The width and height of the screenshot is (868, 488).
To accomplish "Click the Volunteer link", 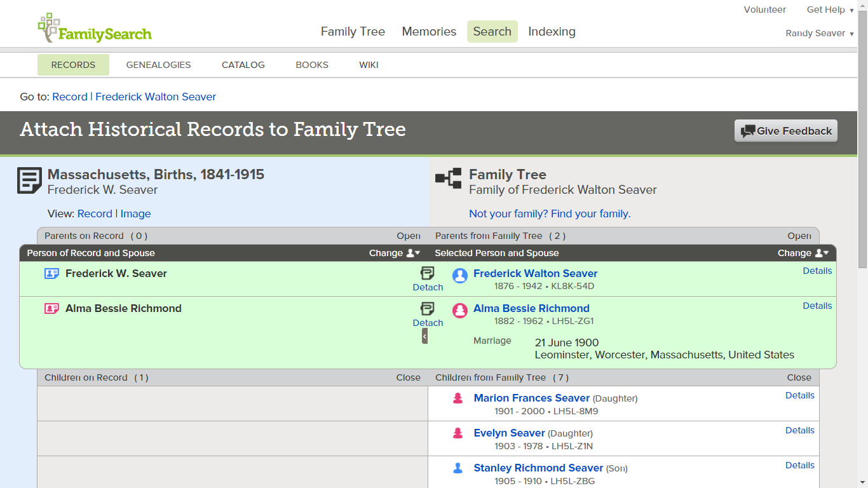I will [x=765, y=10].
